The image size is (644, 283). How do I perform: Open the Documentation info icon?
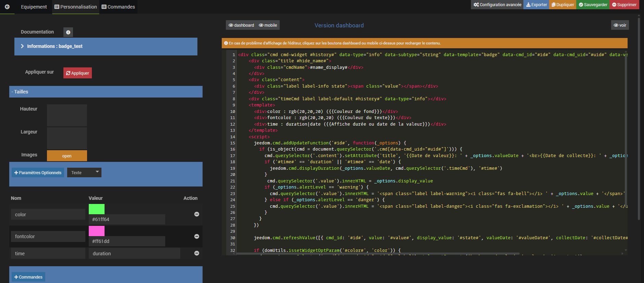tap(68, 32)
